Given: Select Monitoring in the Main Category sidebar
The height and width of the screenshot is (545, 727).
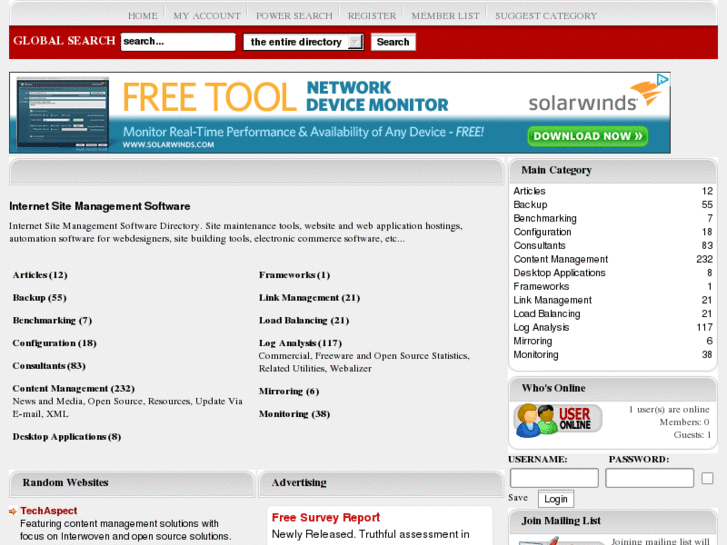Looking at the screenshot, I should click(x=536, y=355).
